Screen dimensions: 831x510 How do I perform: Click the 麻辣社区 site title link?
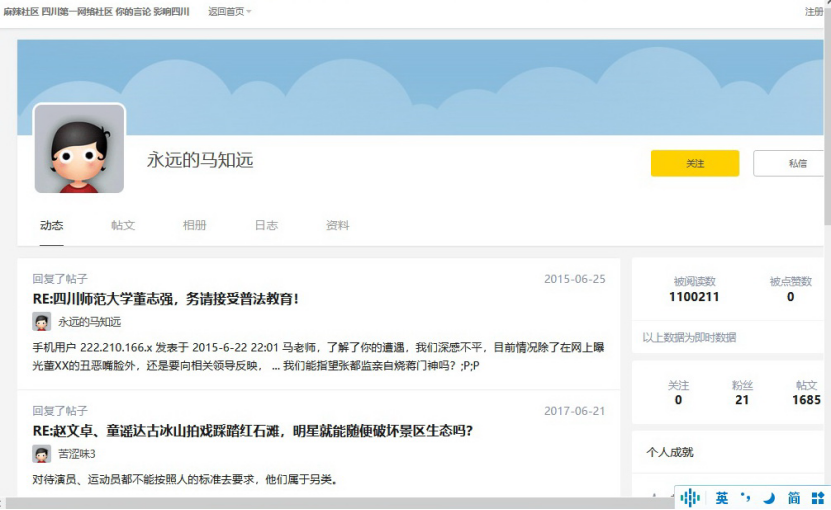tap(96, 12)
